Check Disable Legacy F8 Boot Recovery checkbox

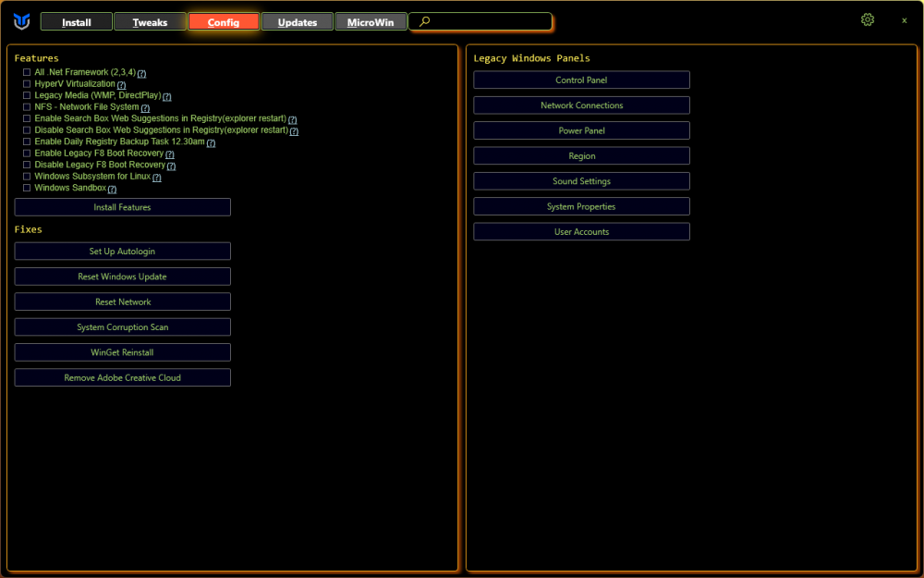tap(27, 165)
